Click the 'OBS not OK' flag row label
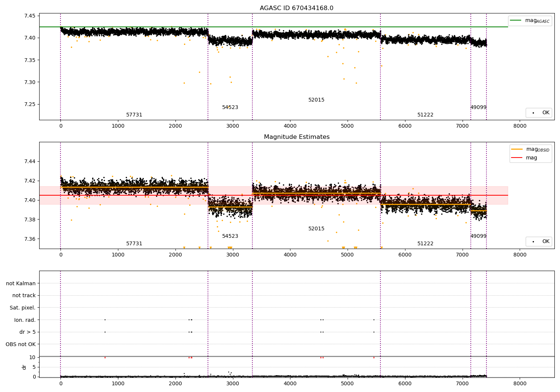The width and height of the screenshot is (560, 392). click(21, 344)
